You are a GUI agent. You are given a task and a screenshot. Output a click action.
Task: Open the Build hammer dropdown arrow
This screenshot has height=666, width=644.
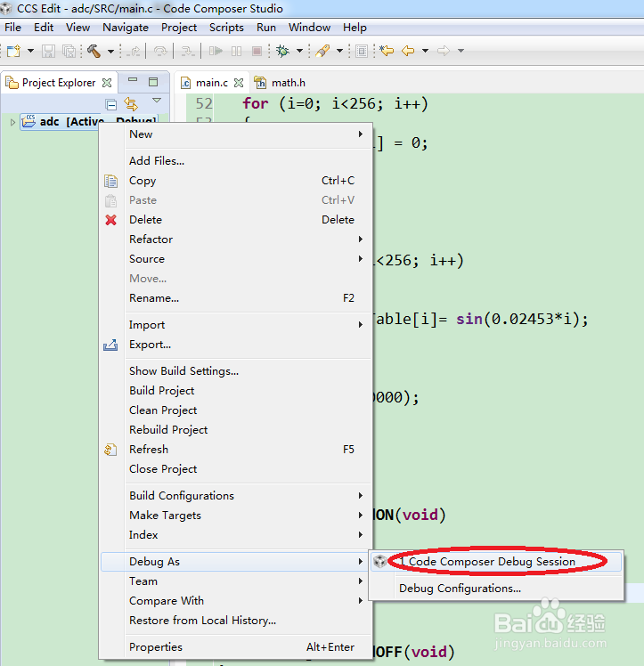(110, 51)
